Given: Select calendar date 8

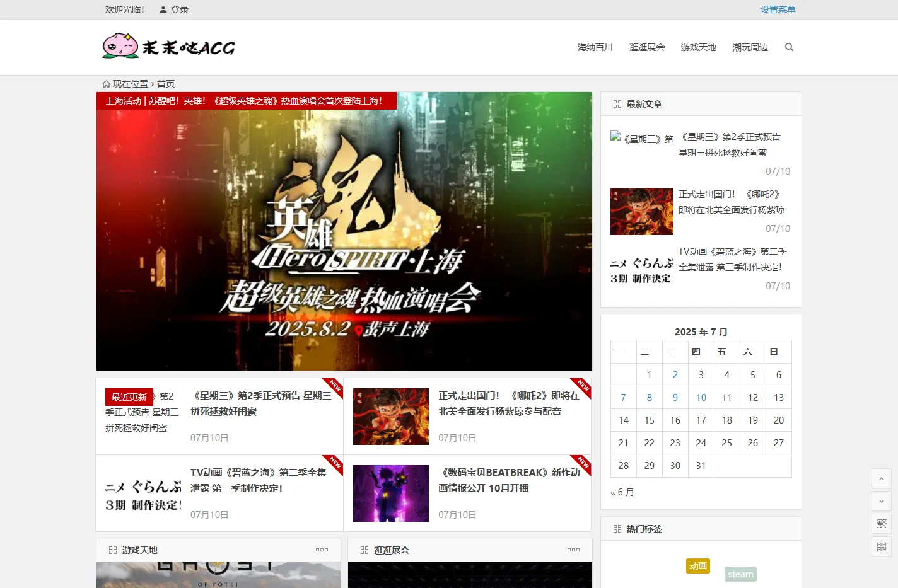Looking at the screenshot, I should 650,398.
